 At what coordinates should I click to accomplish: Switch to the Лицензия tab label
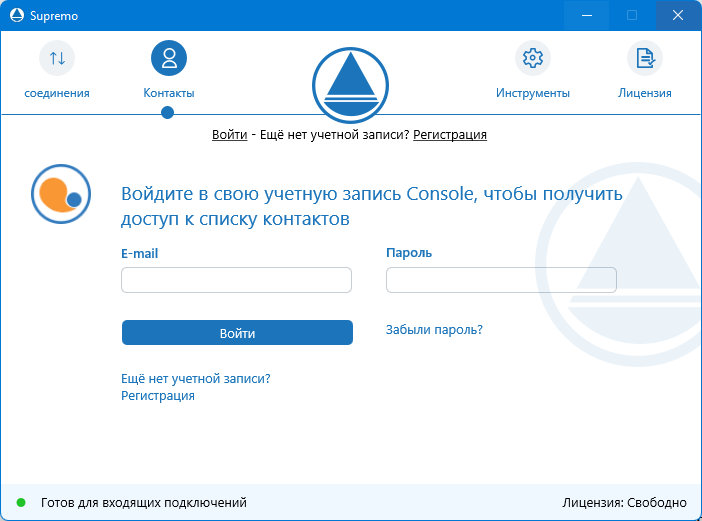[x=645, y=93]
